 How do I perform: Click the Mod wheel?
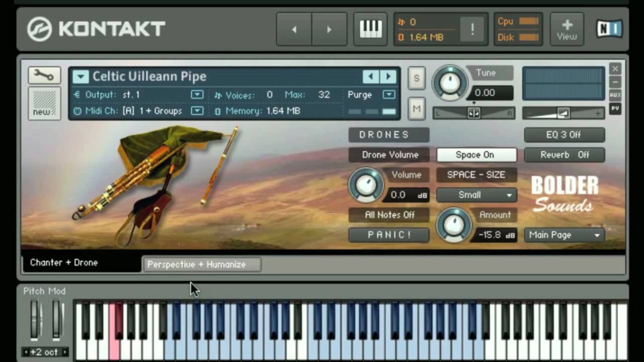56,319
